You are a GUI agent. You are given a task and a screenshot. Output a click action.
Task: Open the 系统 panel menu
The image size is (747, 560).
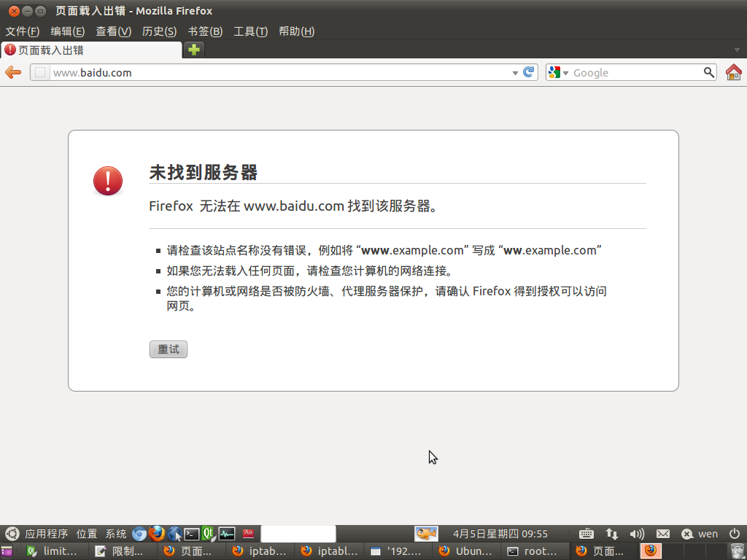coord(116,534)
